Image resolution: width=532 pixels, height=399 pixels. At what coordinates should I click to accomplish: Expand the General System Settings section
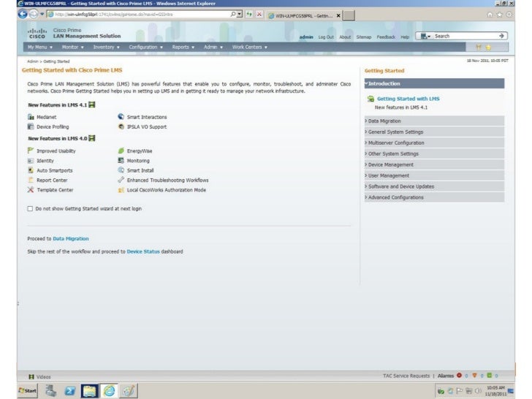click(x=434, y=132)
